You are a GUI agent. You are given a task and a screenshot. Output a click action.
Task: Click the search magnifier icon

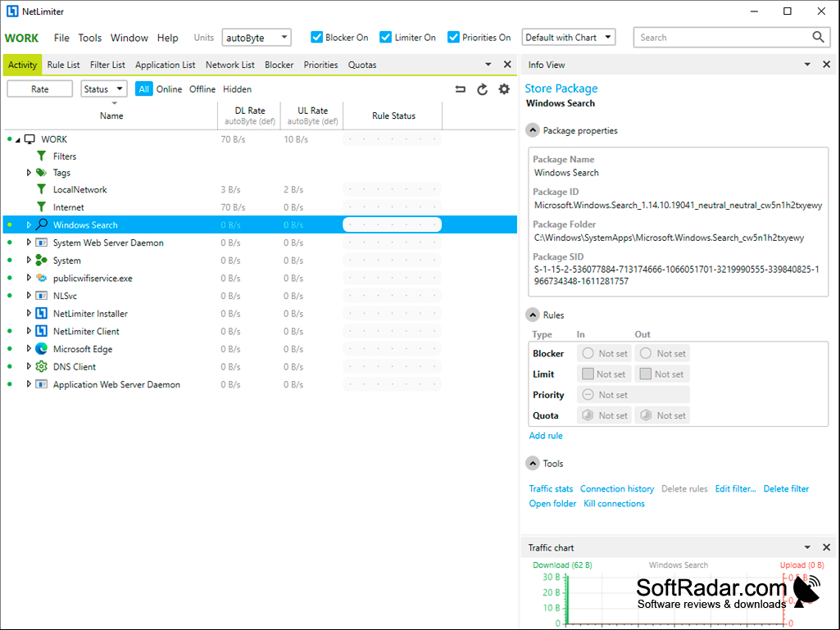[818, 37]
